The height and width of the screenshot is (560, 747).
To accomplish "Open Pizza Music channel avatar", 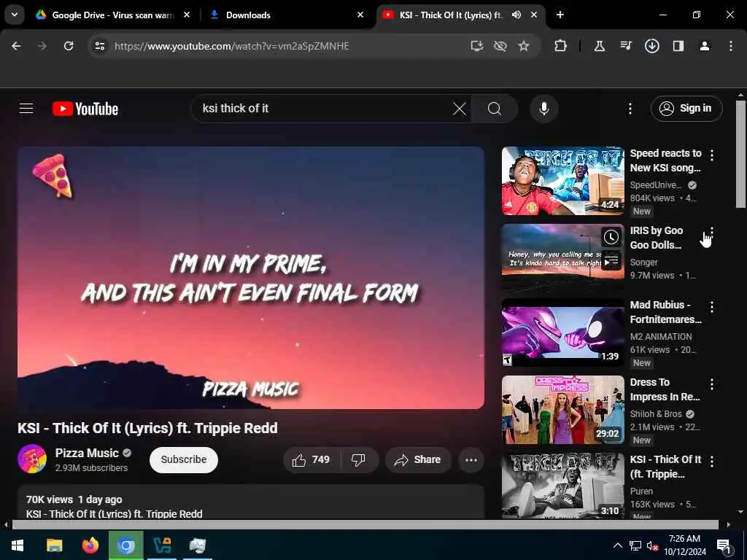I will 32,459.
